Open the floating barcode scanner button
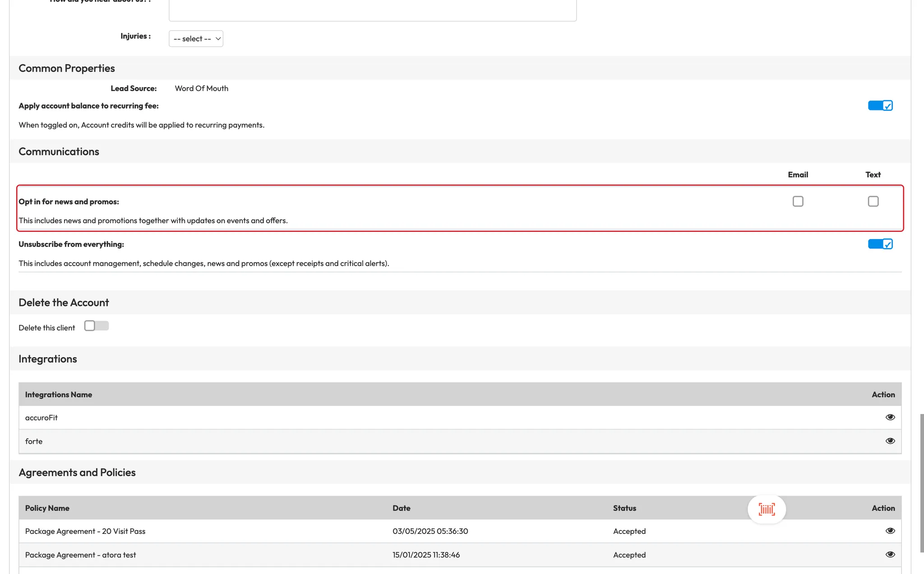This screenshot has height=574, width=924. click(x=767, y=509)
